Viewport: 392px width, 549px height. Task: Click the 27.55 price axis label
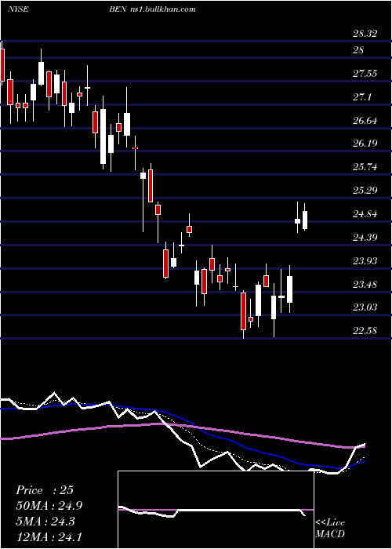pyautogui.click(x=365, y=74)
